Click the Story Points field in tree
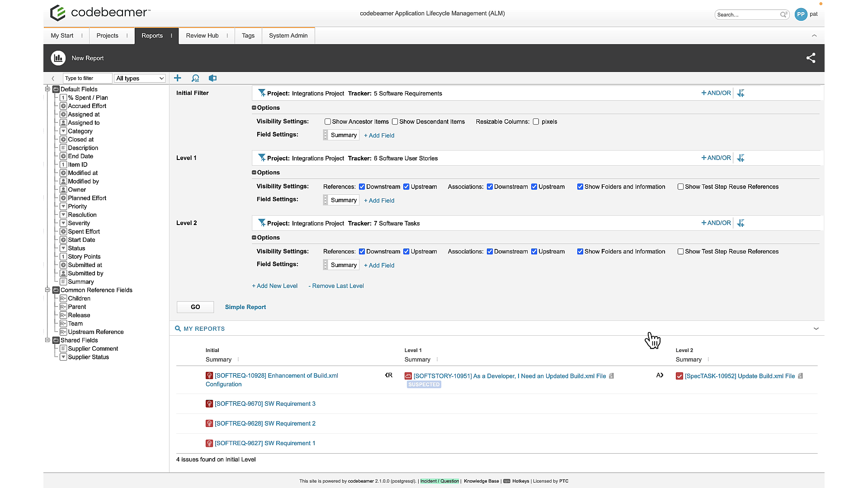Image resolution: width=868 pixels, height=488 pixels. [x=84, y=257]
